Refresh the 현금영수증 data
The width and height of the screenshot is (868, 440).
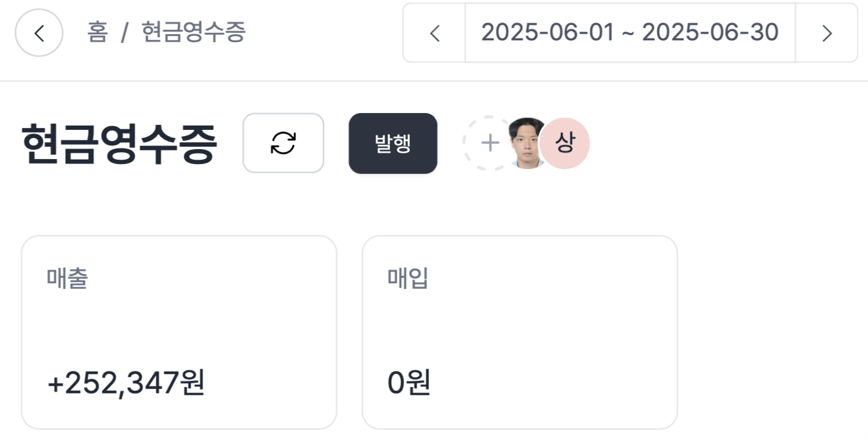[x=283, y=143]
